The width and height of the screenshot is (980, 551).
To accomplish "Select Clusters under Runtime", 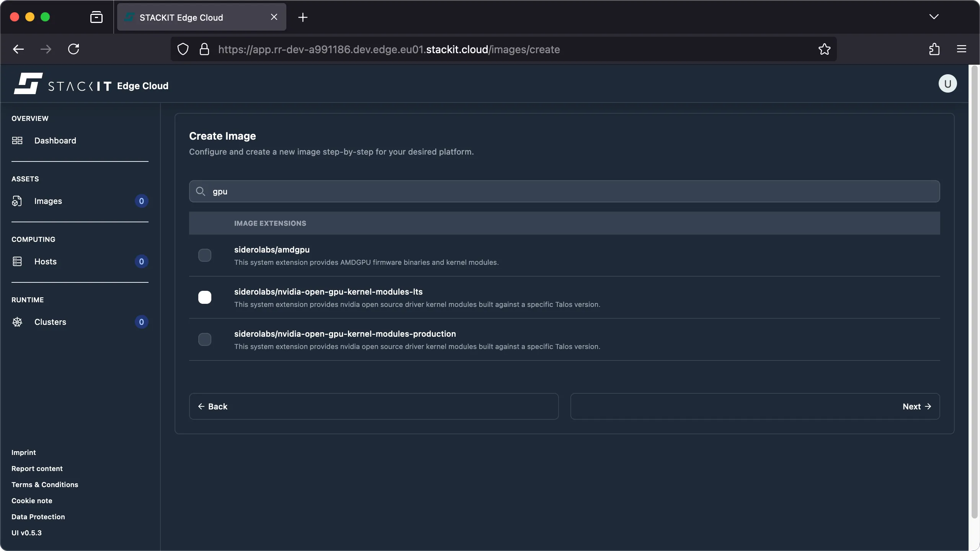I will (x=51, y=322).
